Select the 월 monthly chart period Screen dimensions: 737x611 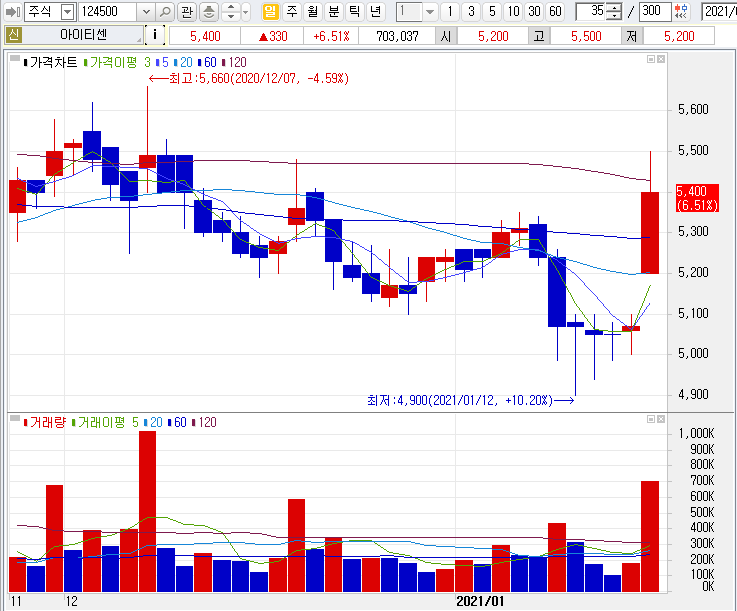click(313, 11)
